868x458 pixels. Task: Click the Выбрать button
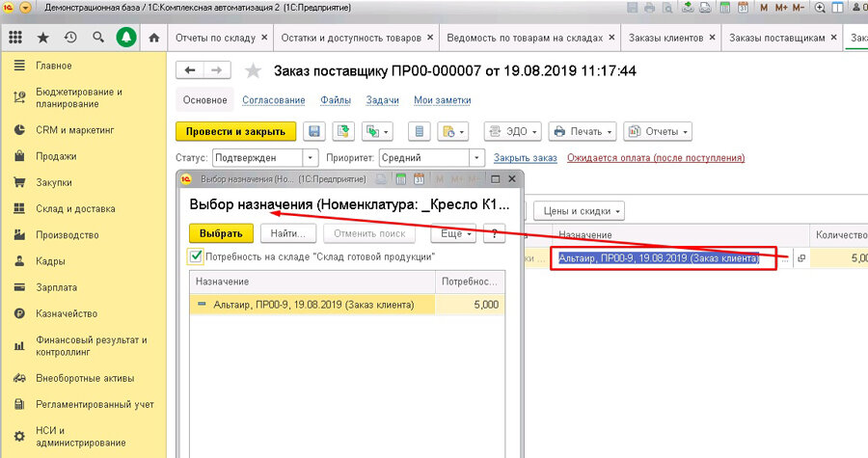click(221, 233)
